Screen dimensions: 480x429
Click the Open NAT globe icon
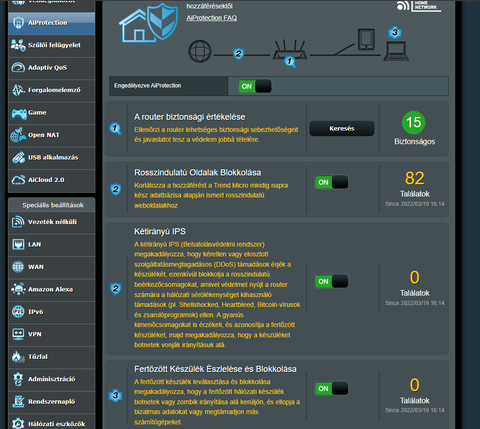pos(18,135)
